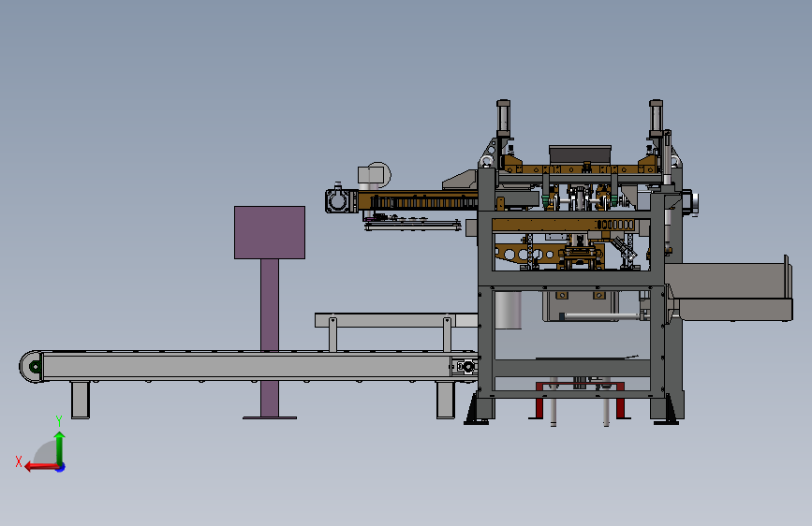The image size is (812, 526).
Task: Select the long gray conveyor belt body
Action: [x=248, y=367]
